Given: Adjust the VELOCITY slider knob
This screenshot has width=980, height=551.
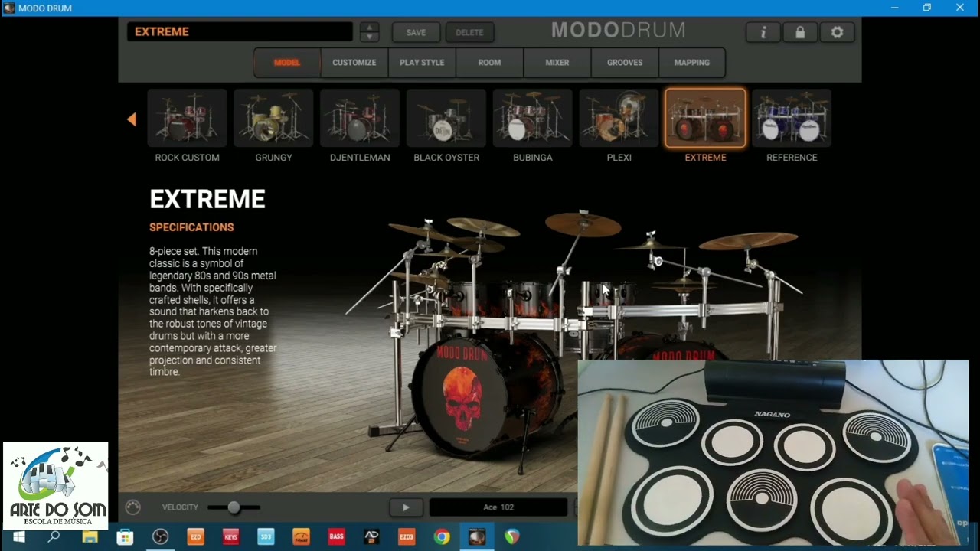Looking at the screenshot, I should pyautogui.click(x=234, y=507).
